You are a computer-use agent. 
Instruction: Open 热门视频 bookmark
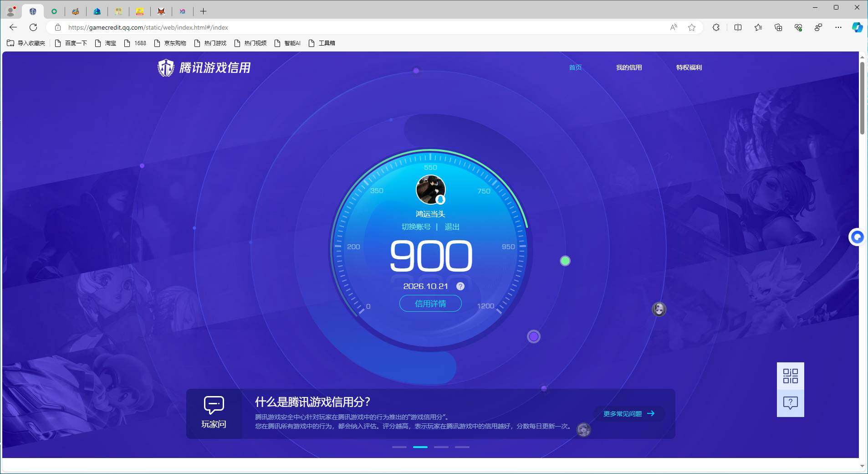250,43
